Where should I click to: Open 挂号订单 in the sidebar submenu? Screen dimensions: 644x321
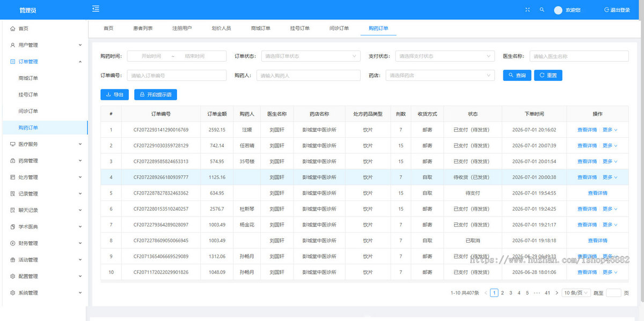click(44, 95)
